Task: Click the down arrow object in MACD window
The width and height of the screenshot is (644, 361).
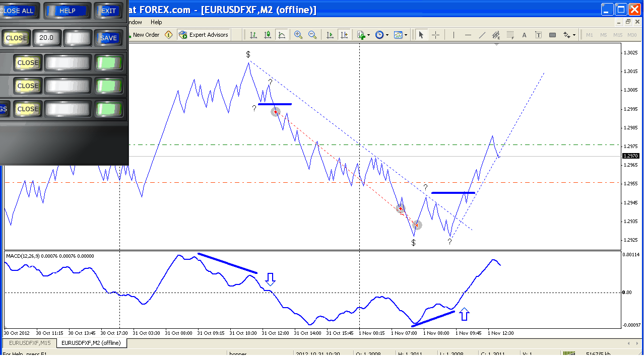Action: 270,279
